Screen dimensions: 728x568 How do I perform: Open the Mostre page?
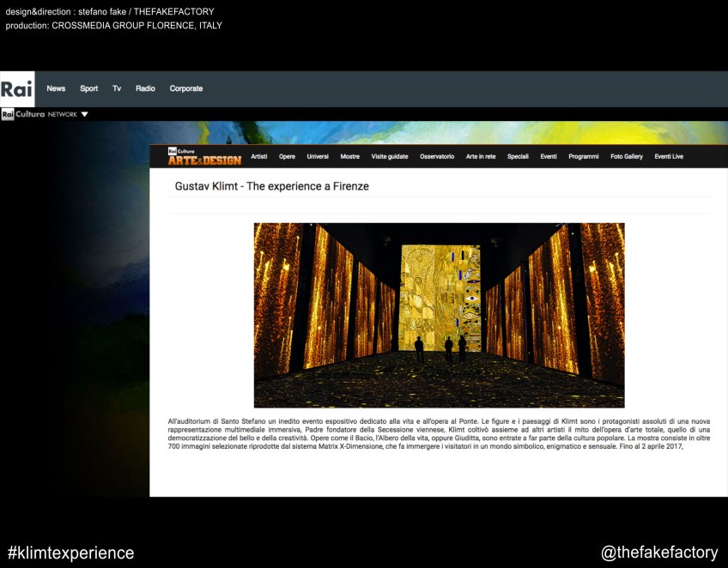(349, 157)
